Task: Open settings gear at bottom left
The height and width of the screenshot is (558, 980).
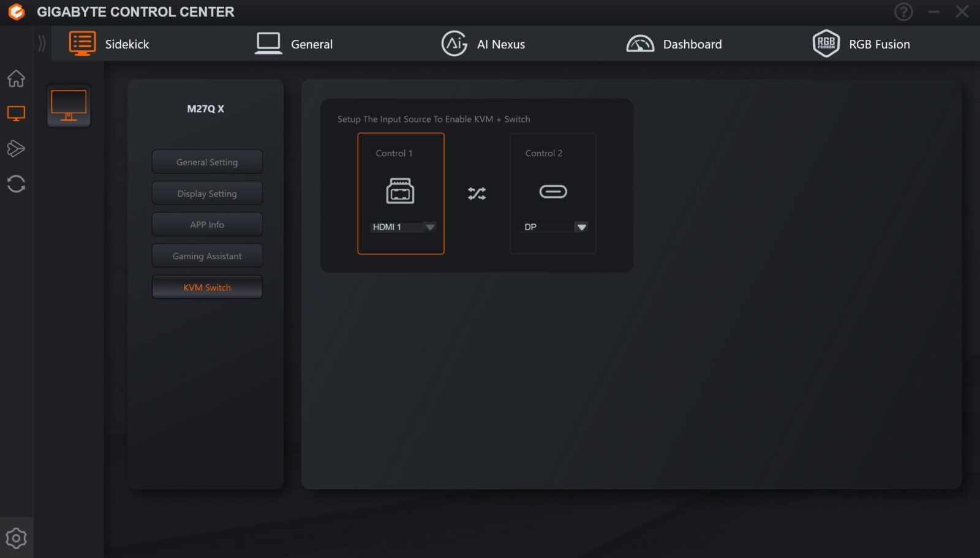Action: tap(16, 538)
